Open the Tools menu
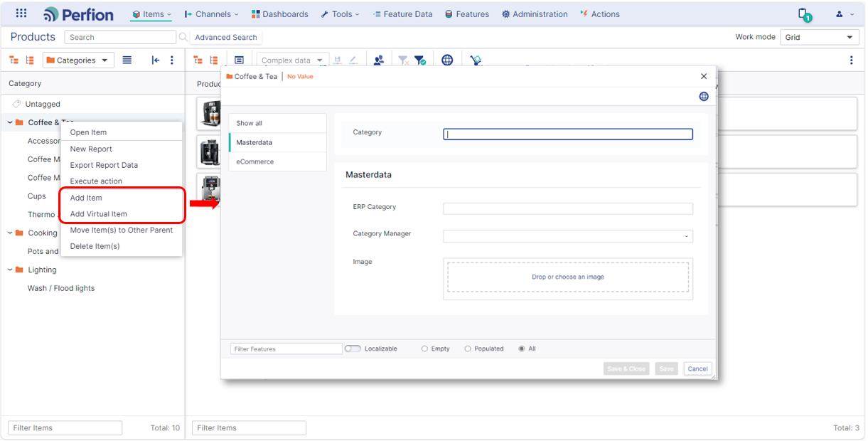 point(340,14)
